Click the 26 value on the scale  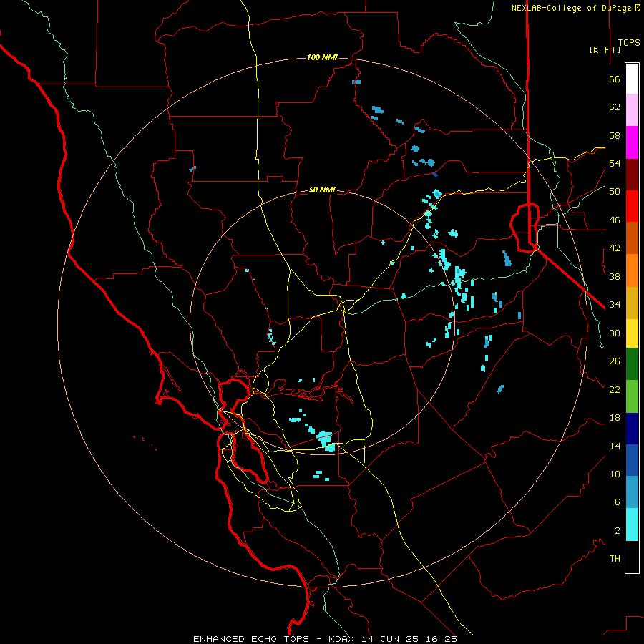pos(615,361)
